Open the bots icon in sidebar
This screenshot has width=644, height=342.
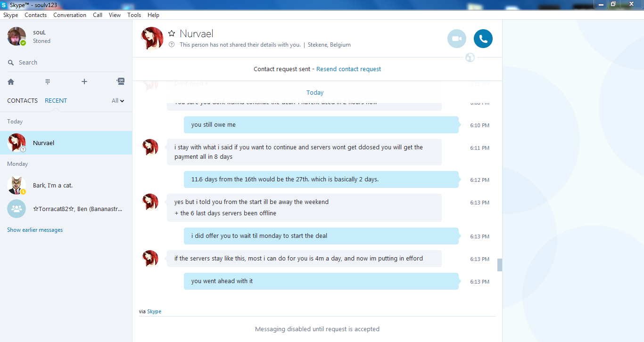[121, 81]
